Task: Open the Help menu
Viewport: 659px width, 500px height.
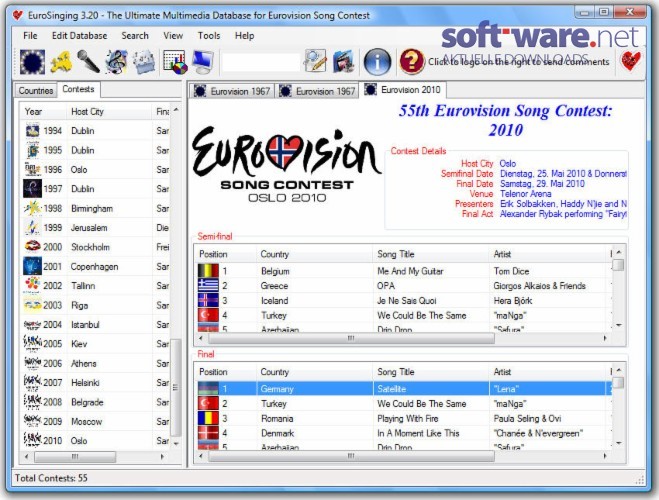Action: pyautogui.click(x=244, y=36)
